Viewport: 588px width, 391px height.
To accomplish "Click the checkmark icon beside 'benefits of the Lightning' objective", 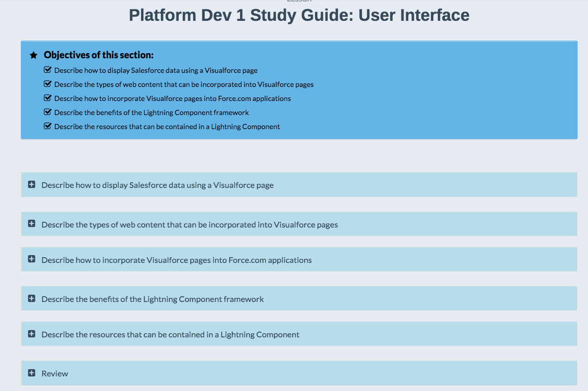I will (x=47, y=112).
